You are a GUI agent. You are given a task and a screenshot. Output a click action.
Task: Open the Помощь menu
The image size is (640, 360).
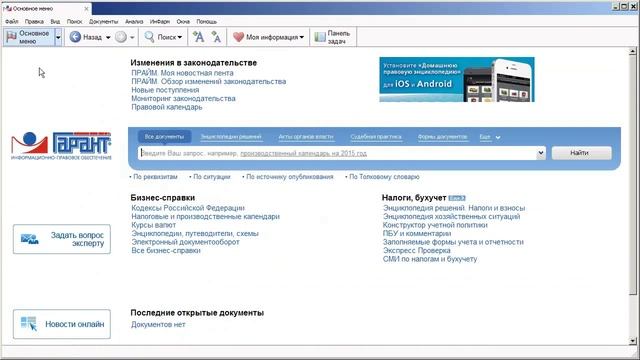click(207, 21)
